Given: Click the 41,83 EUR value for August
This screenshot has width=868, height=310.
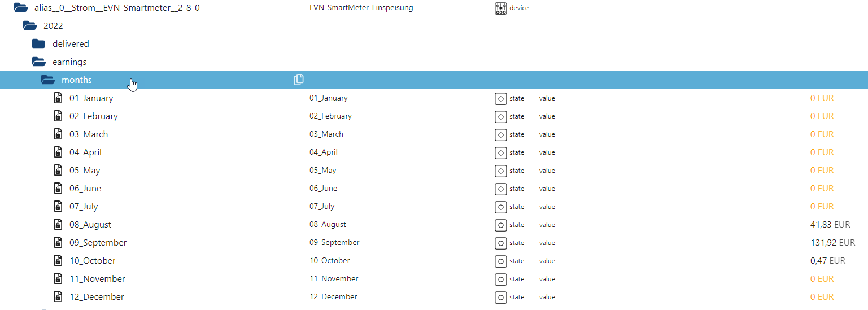Looking at the screenshot, I should point(830,224).
